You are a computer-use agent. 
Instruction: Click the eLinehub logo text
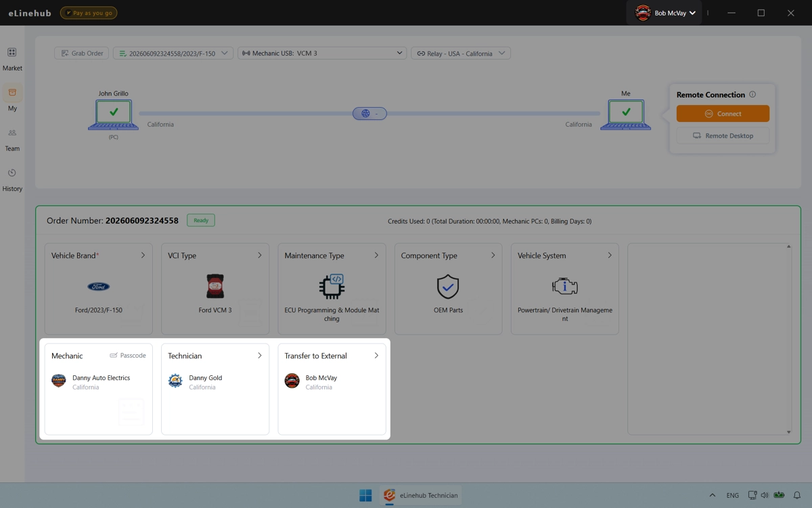click(x=29, y=13)
